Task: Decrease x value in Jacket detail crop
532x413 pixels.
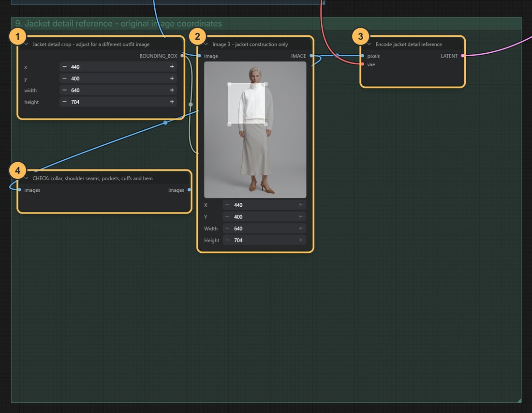Action: tap(64, 66)
